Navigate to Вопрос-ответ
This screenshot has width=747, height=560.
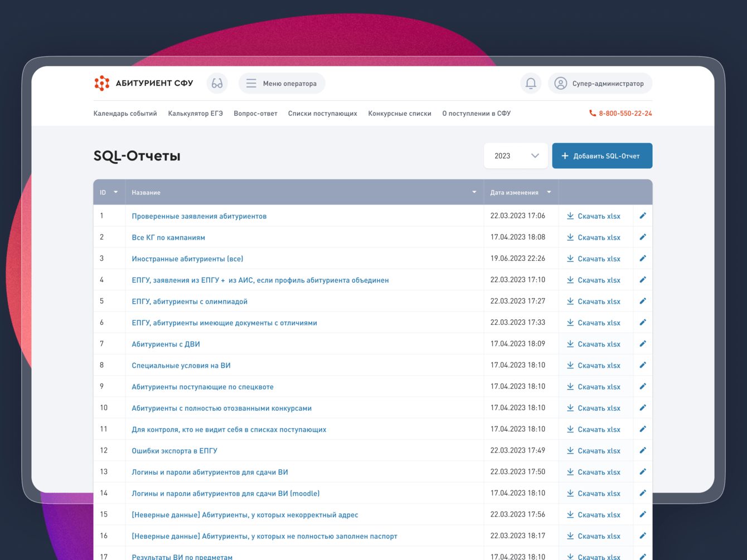tap(255, 114)
